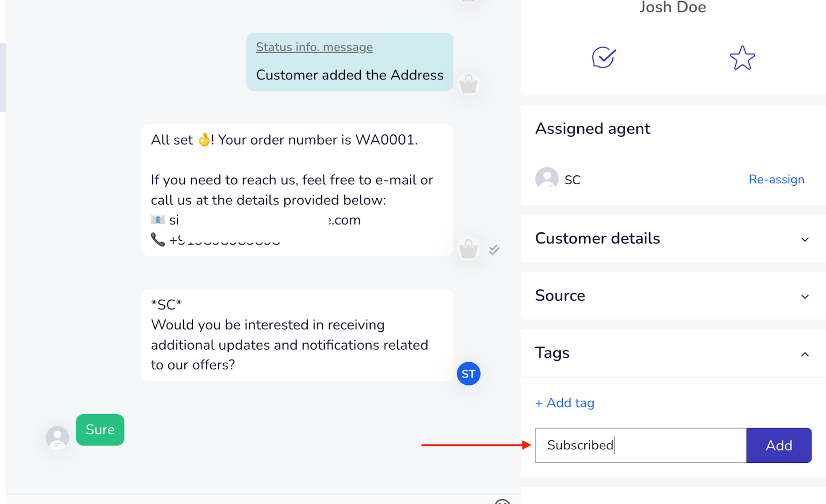Image resolution: width=826 pixels, height=504 pixels.
Task: Click the green Sure reply bubble
Action: coord(100,430)
